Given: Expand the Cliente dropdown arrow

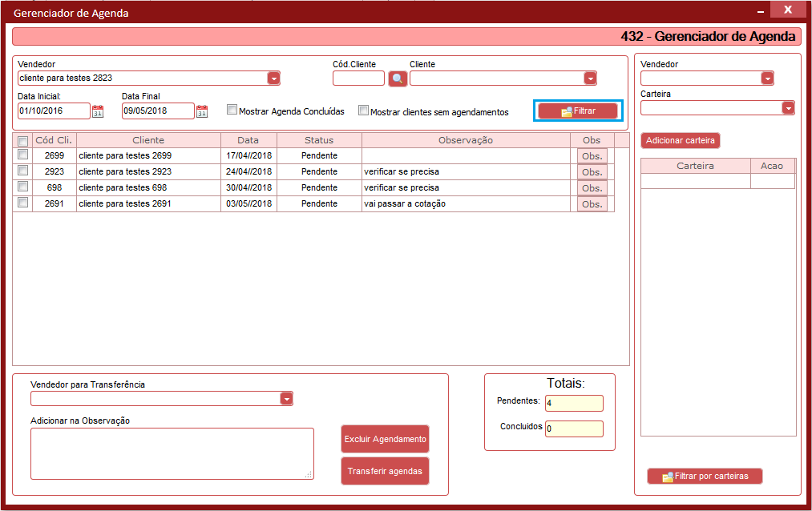Looking at the screenshot, I should [x=590, y=78].
